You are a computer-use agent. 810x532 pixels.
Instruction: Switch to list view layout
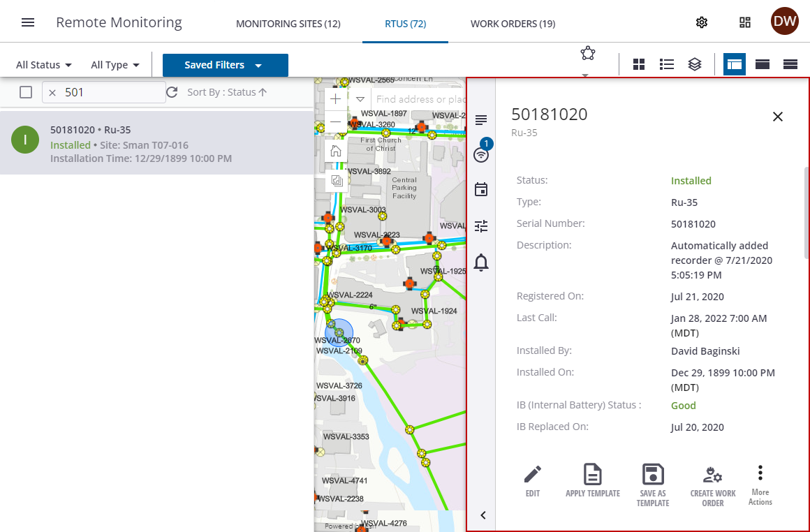coord(667,64)
